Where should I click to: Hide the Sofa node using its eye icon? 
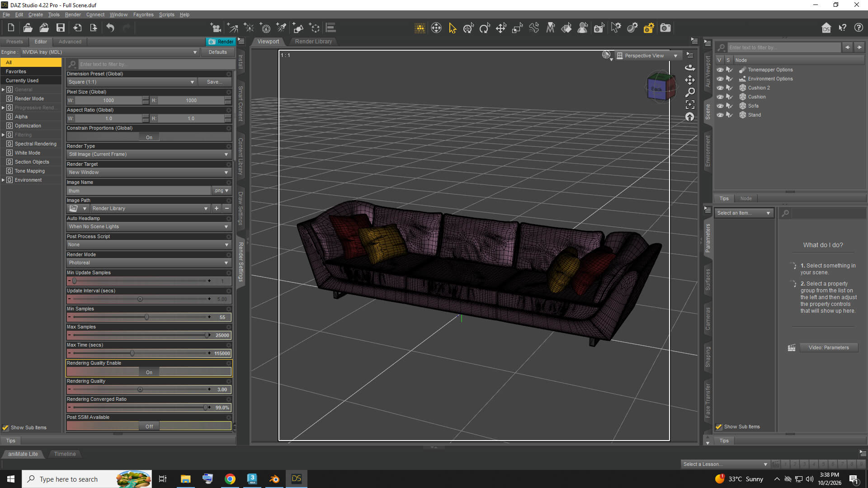pos(720,106)
